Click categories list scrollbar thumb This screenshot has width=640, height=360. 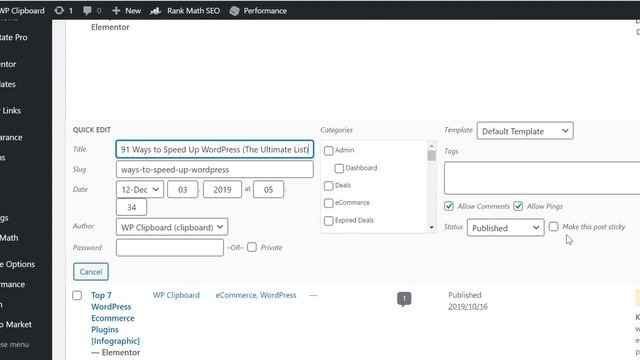[431, 156]
